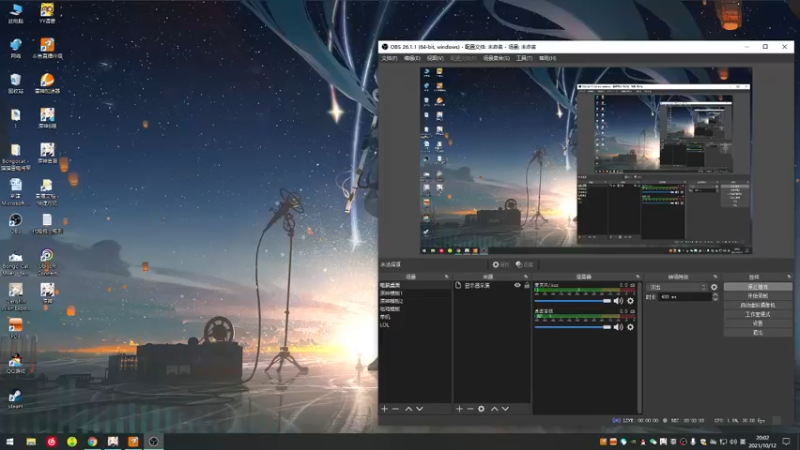The image size is (800, 450).
Task: Open the notification center in the system tray
Action: 786,441
